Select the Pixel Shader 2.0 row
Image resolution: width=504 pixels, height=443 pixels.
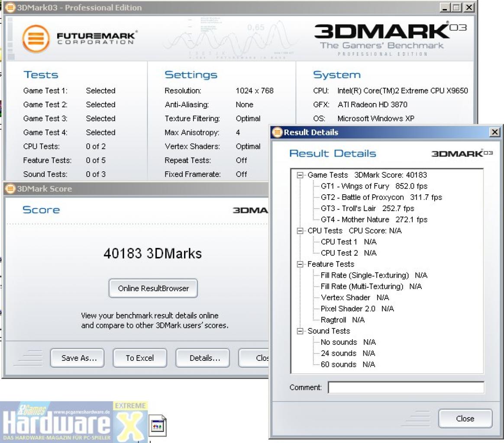[x=357, y=309]
